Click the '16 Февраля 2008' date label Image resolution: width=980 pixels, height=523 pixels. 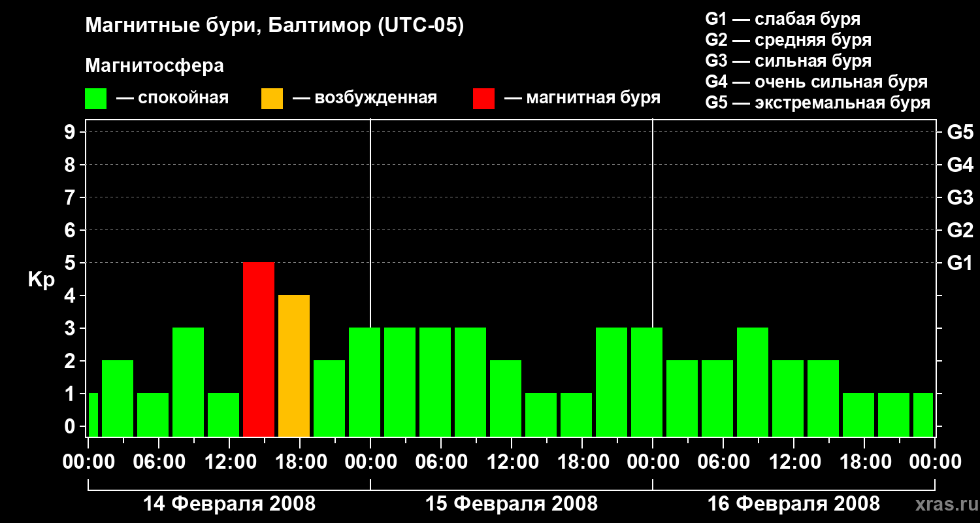tap(794, 504)
